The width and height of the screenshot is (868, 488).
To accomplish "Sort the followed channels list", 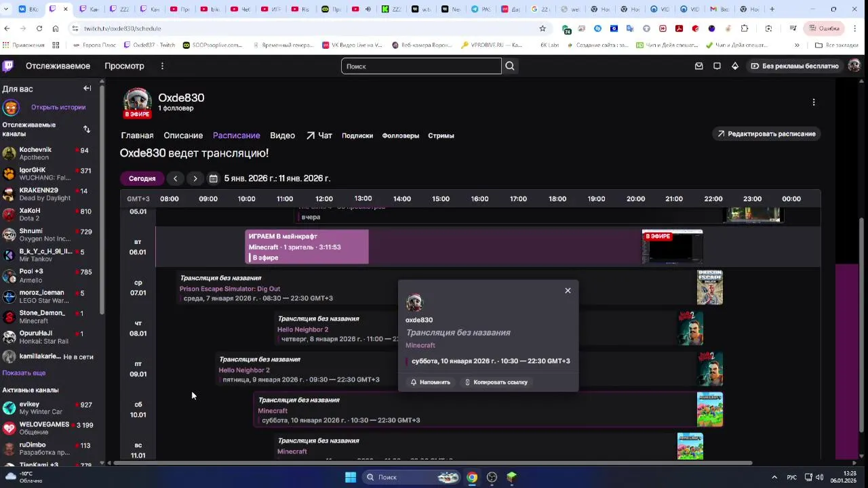I will pos(87,129).
